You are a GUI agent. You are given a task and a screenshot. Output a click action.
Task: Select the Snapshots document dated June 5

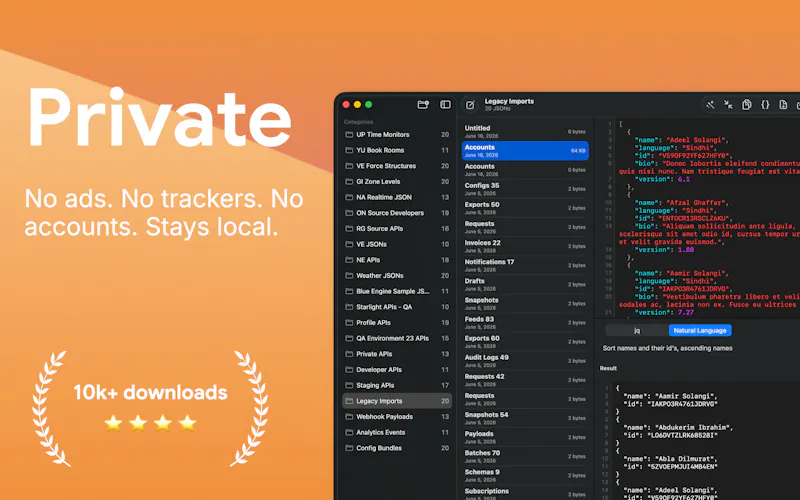pyautogui.click(x=525, y=304)
